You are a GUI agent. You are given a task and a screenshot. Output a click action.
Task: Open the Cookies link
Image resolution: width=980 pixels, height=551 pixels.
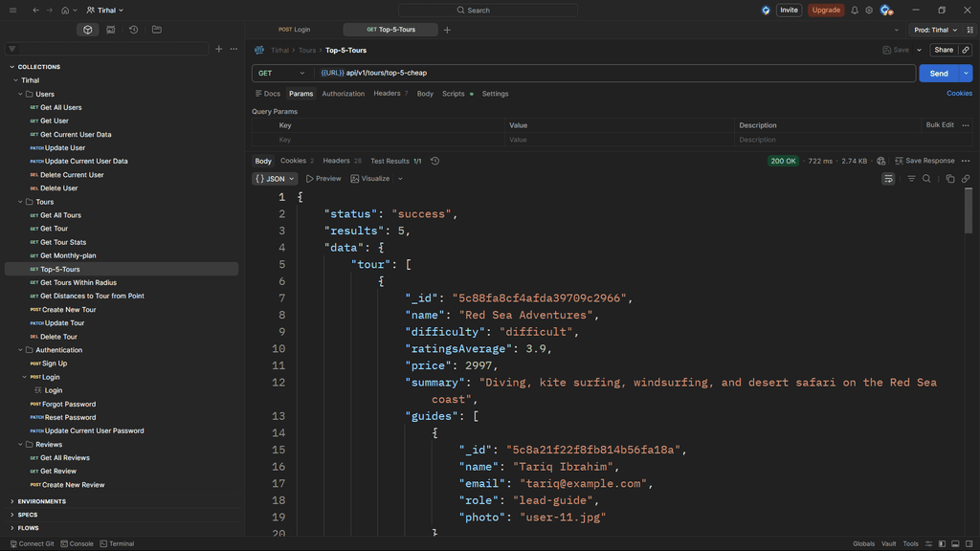pyautogui.click(x=959, y=94)
